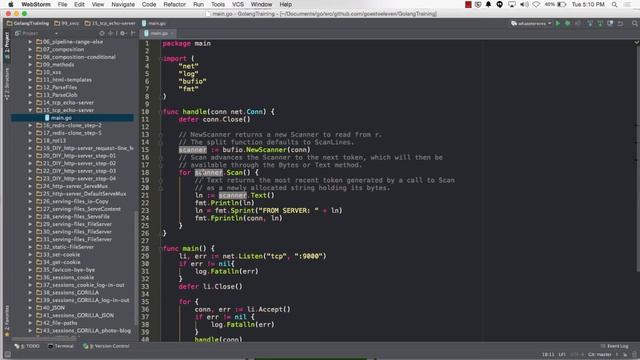Click Git branch master in status bar
Screen dimensions: 640x360
click(600, 355)
